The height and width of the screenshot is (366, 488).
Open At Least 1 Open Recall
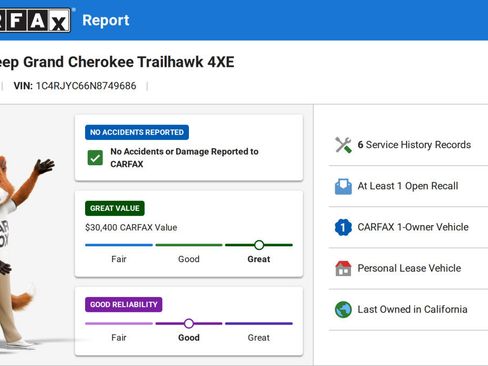coord(408,186)
